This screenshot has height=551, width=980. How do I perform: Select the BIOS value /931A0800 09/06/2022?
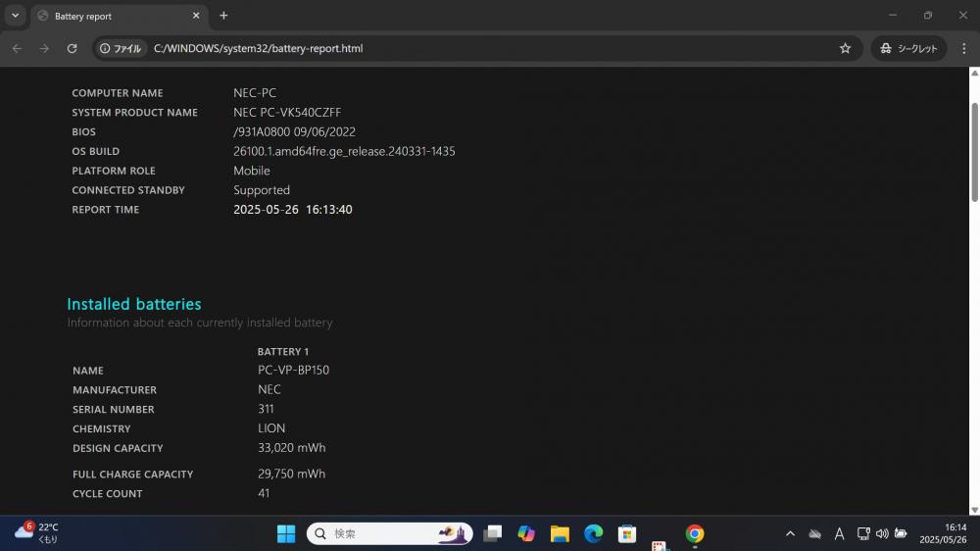point(294,131)
